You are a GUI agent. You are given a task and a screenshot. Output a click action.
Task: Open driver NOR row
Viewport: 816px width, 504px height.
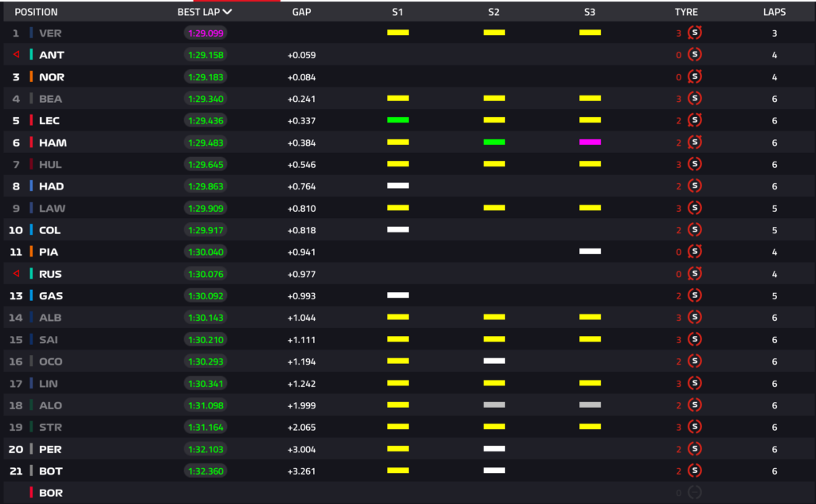[408, 76]
